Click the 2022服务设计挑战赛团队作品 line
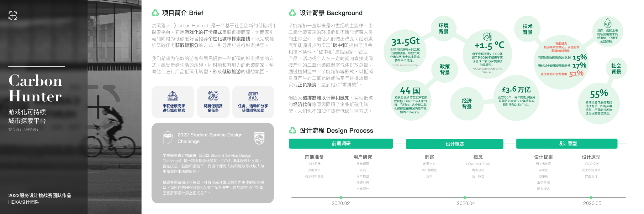644x214 pixels. tap(40, 196)
